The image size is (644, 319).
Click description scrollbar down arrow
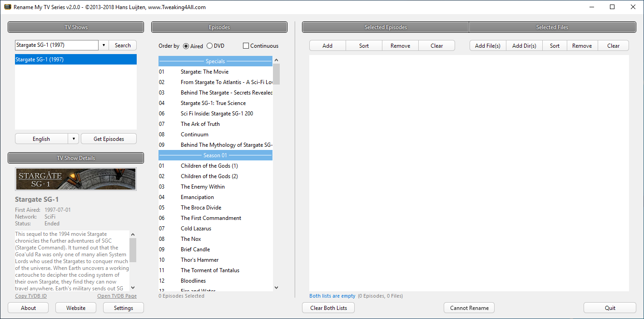(x=133, y=287)
